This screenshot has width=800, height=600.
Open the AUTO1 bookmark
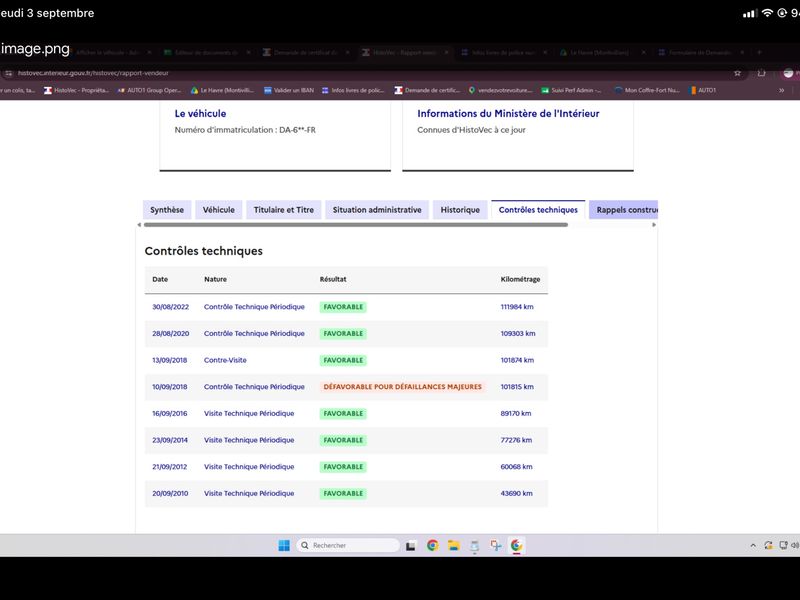pos(702,90)
